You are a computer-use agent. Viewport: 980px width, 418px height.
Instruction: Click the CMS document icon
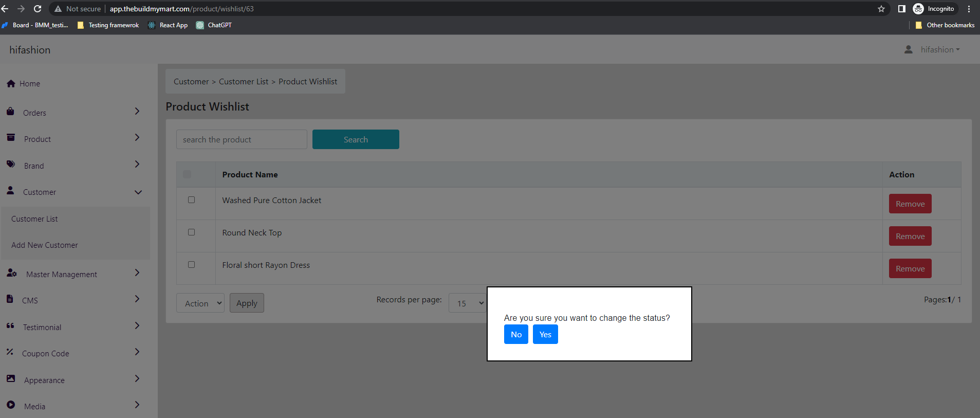[10, 299]
